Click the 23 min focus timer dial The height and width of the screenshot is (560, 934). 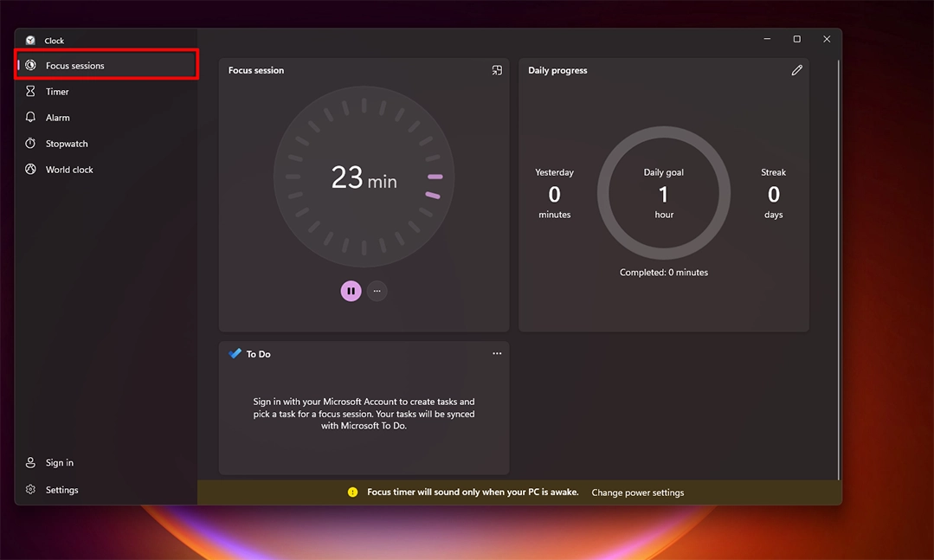click(x=364, y=177)
